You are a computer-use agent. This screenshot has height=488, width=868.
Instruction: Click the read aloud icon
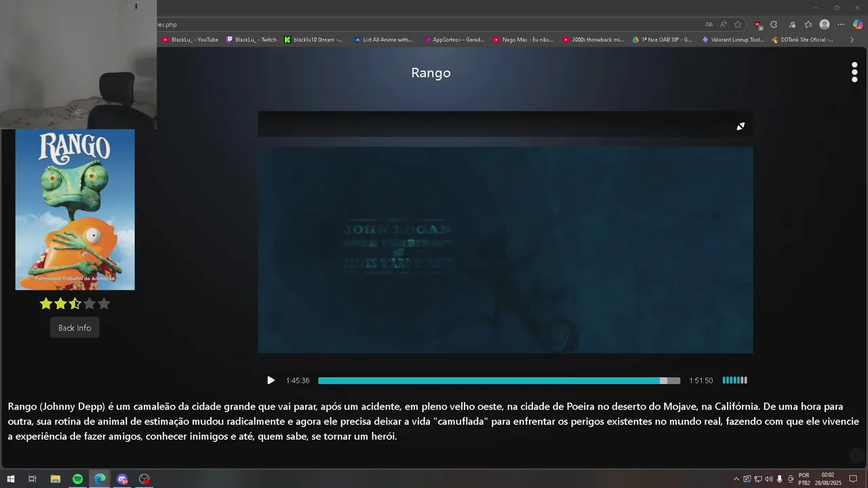724,24
